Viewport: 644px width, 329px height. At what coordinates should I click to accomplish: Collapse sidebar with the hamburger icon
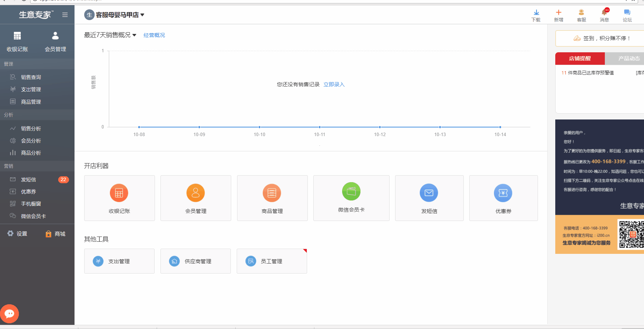[65, 15]
